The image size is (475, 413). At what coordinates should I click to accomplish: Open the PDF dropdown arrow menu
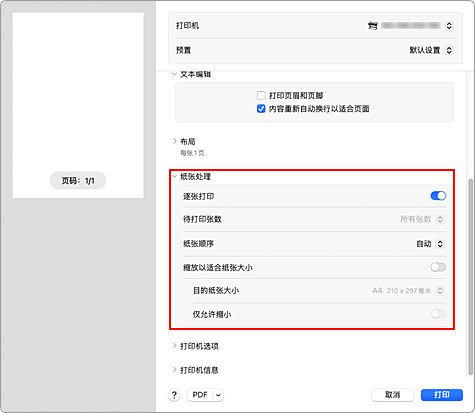pyautogui.click(x=218, y=395)
